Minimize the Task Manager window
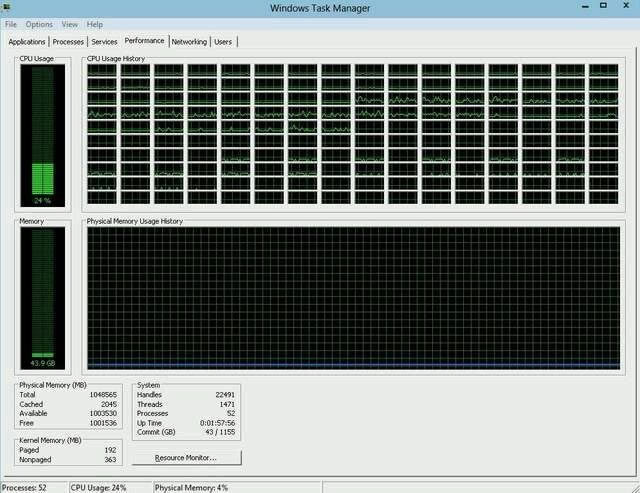640x493 pixels. click(585, 7)
